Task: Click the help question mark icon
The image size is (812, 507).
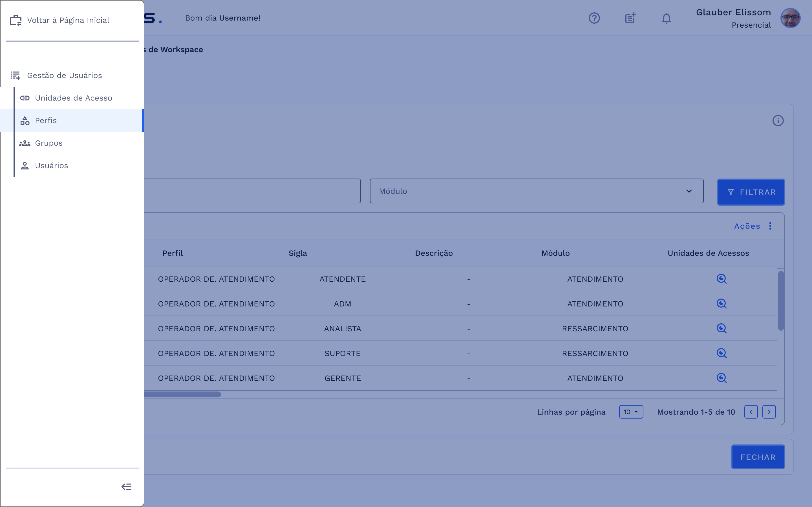Action: coord(594,18)
